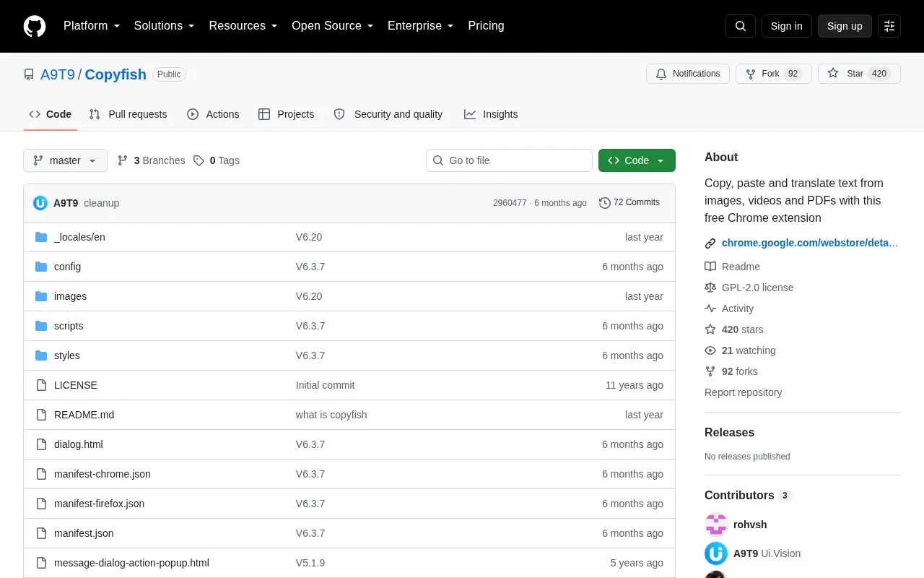Open the Projects tab
This screenshot has height=578, width=924.
coord(287,114)
